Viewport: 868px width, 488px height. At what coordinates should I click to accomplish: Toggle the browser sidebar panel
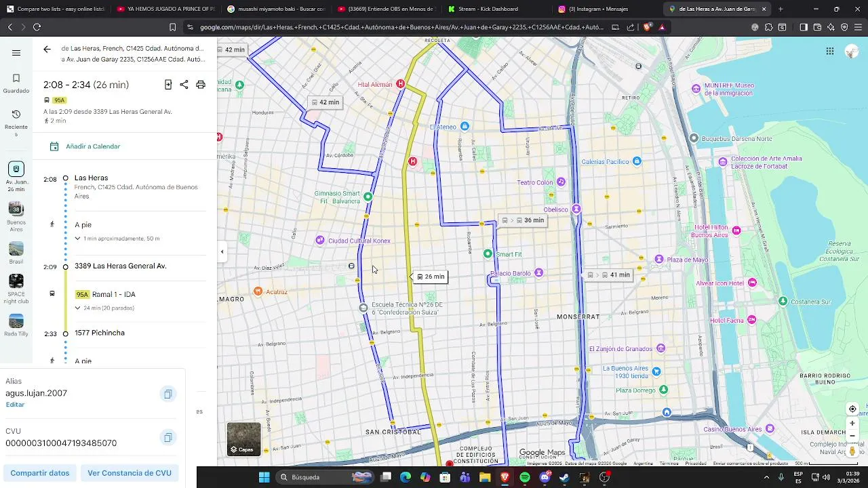[804, 27]
